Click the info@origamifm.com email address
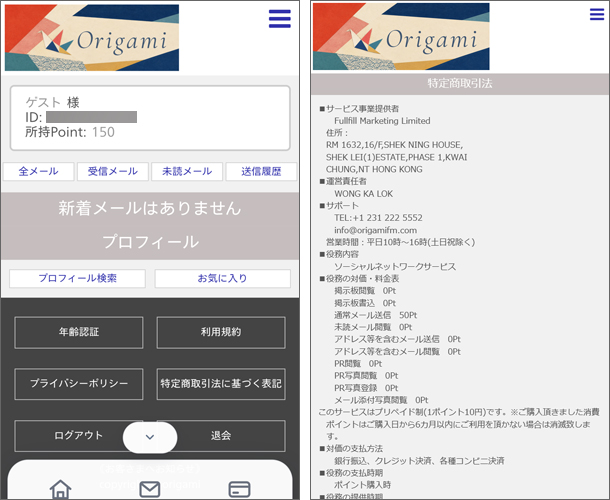Viewport: 610px width, 500px height. 375,230
